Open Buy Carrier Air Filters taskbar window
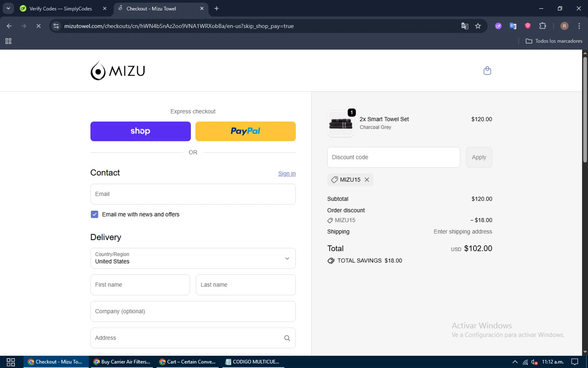Image resolution: width=588 pixels, height=368 pixels. click(122, 362)
